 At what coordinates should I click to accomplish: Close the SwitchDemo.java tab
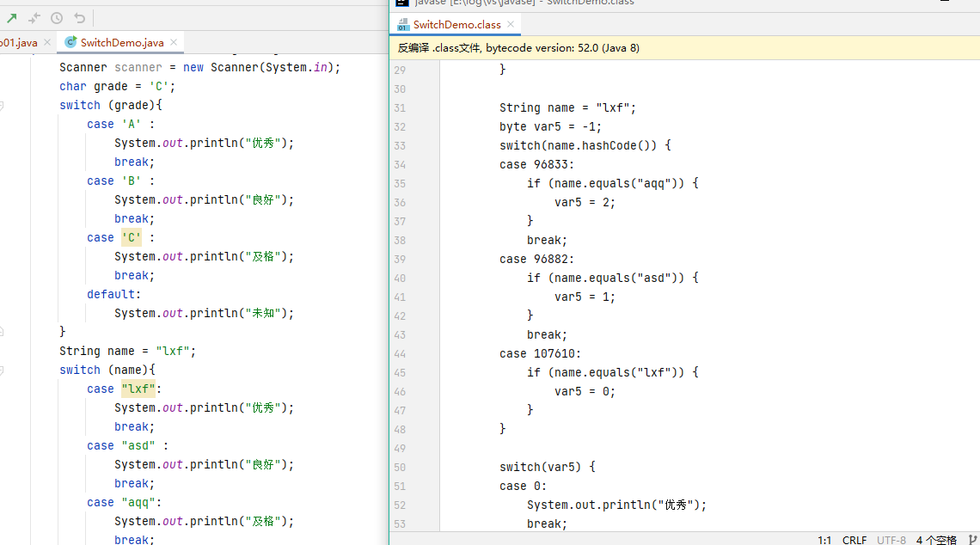(x=174, y=42)
